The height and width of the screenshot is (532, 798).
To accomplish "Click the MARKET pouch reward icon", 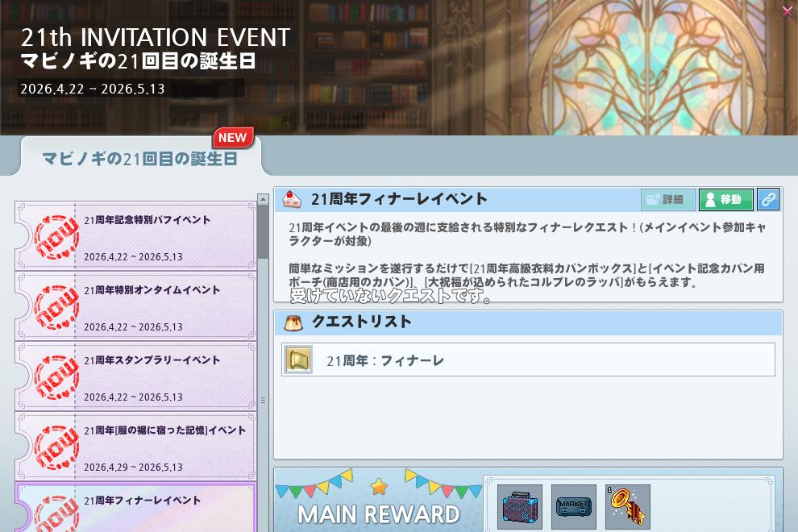I will tap(574, 507).
